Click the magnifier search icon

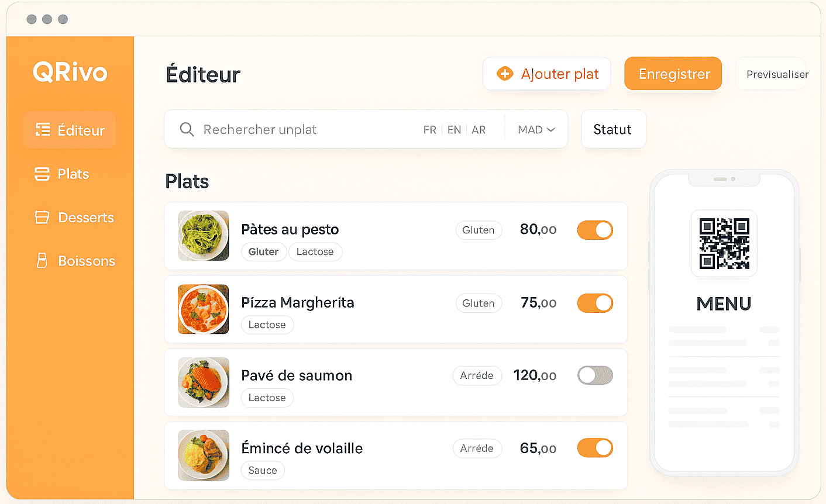tap(187, 129)
